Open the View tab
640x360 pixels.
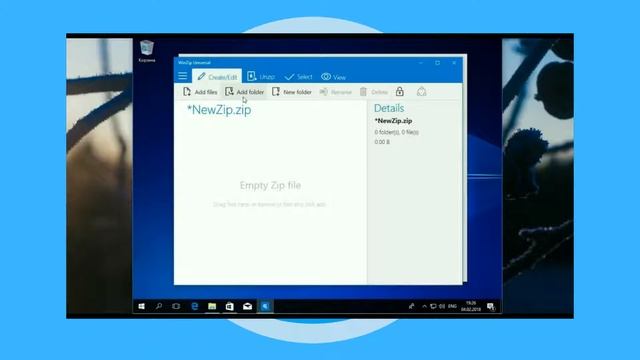pos(333,77)
